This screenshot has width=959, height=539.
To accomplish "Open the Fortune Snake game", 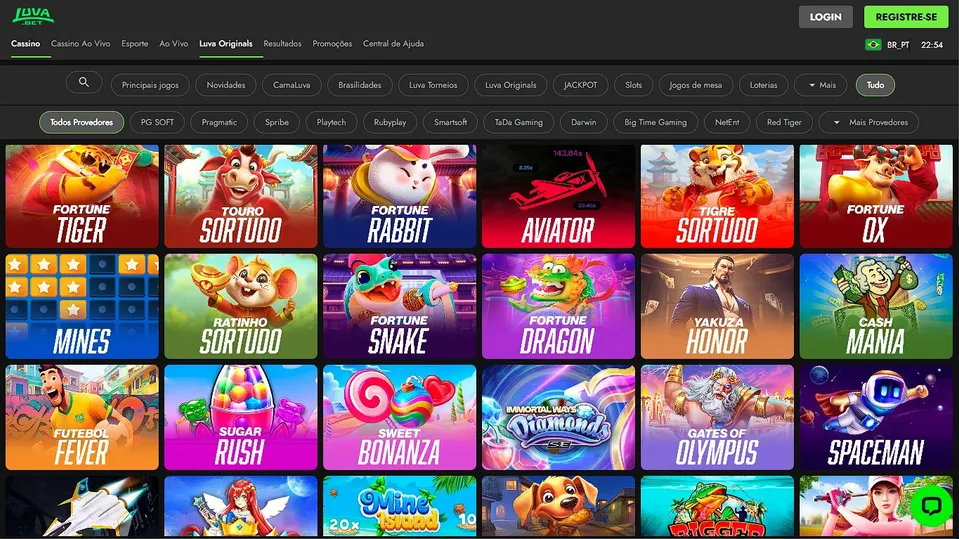I will (399, 307).
